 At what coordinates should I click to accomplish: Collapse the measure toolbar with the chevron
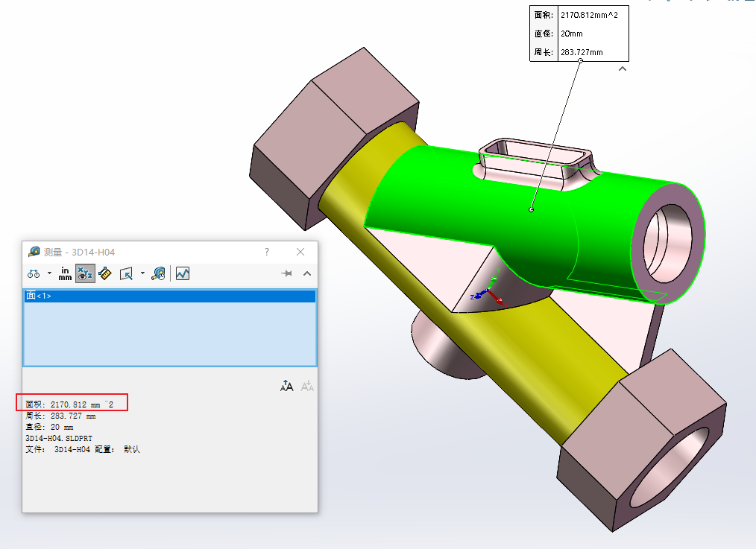click(x=306, y=273)
